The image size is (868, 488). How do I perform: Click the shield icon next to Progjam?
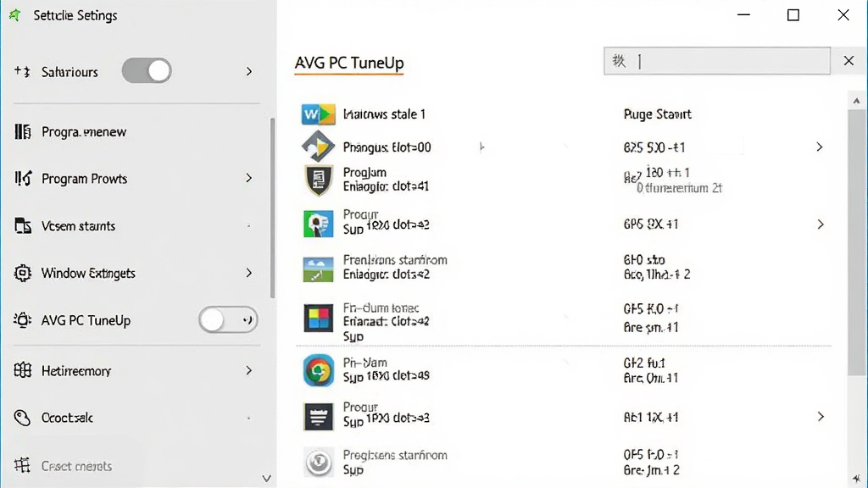319,180
